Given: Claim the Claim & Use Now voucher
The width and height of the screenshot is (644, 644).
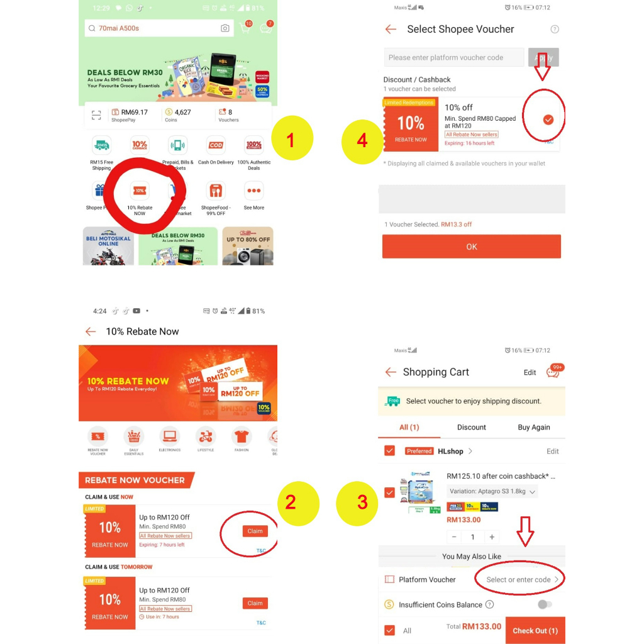Looking at the screenshot, I should [255, 531].
